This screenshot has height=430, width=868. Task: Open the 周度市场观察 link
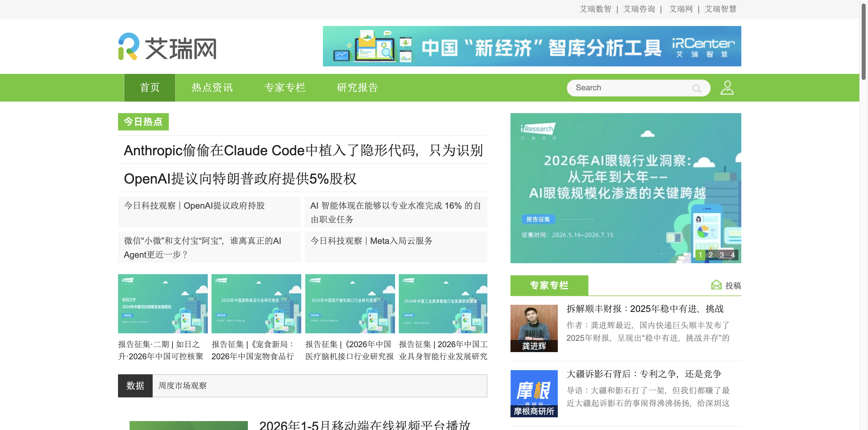point(183,386)
